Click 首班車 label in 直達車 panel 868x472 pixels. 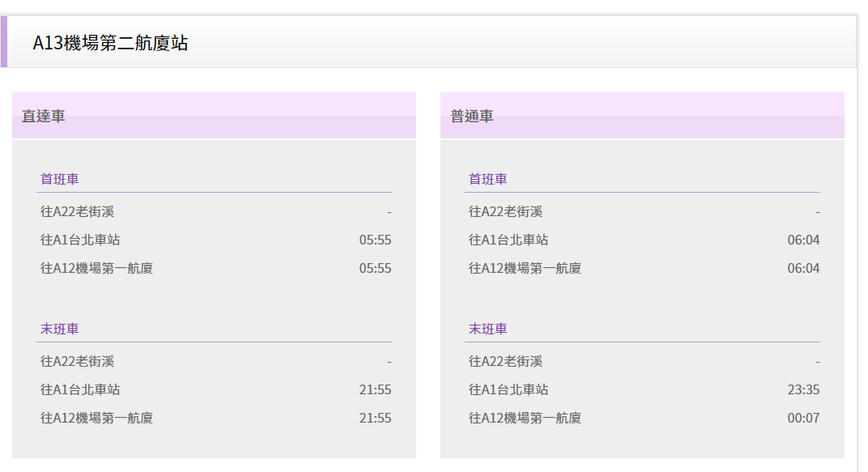(60, 179)
